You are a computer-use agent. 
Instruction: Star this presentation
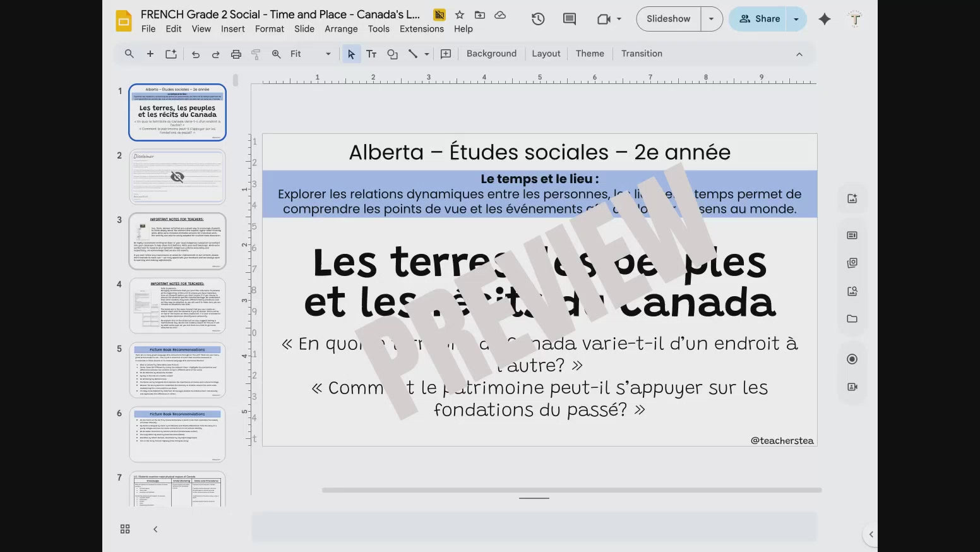point(460,15)
